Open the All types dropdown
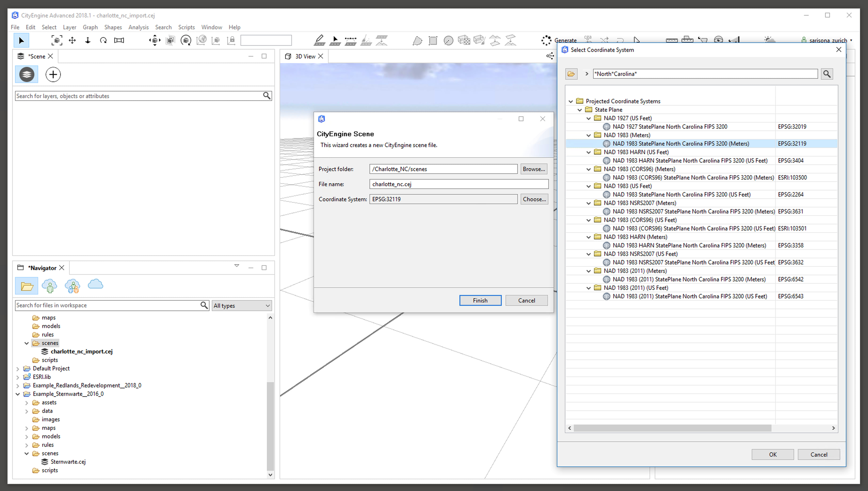The height and width of the screenshot is (491, 868). click(242, 306)
